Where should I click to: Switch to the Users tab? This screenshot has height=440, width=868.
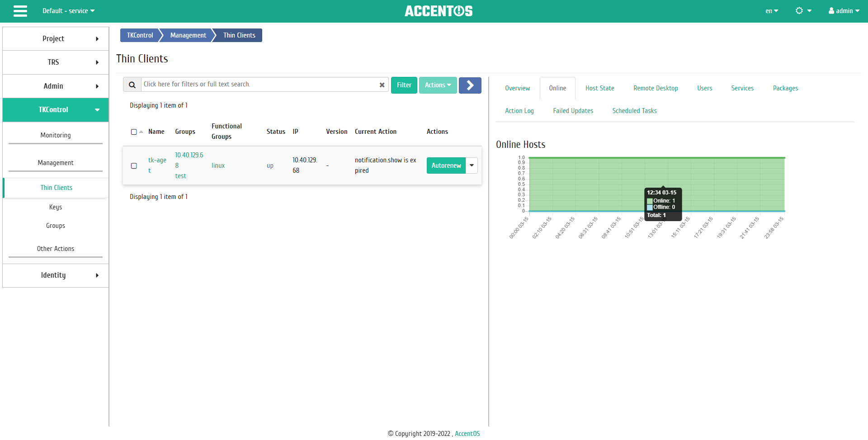click(704, 88)
